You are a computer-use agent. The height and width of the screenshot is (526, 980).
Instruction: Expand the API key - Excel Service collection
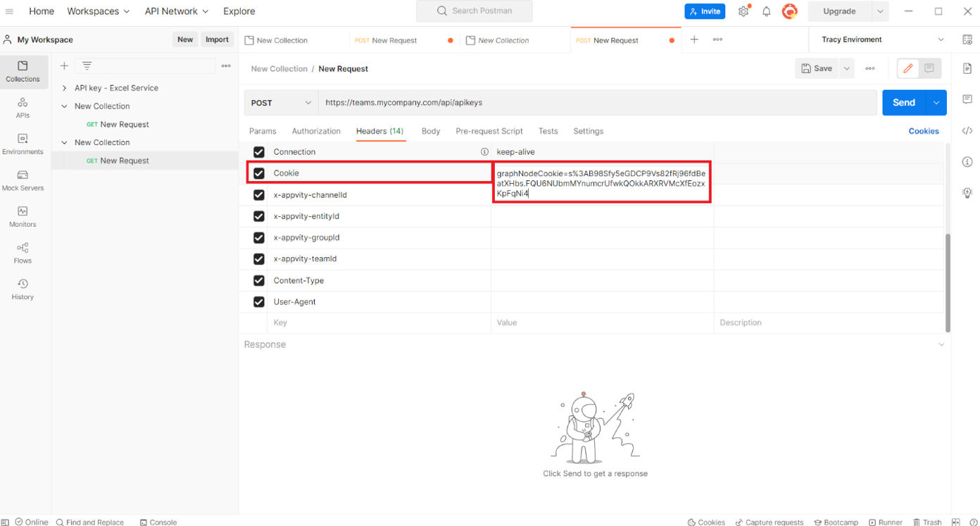pos(65,88)
